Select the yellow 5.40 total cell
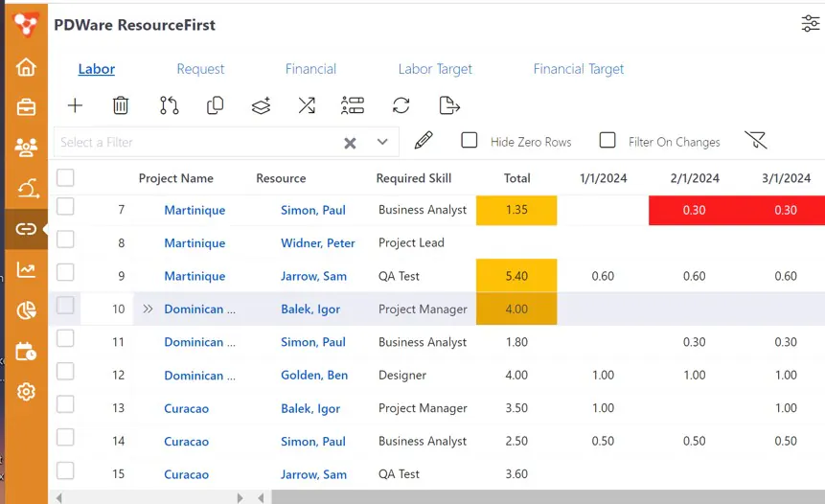This screenshot has height=504, width=825. coord(516,276)
